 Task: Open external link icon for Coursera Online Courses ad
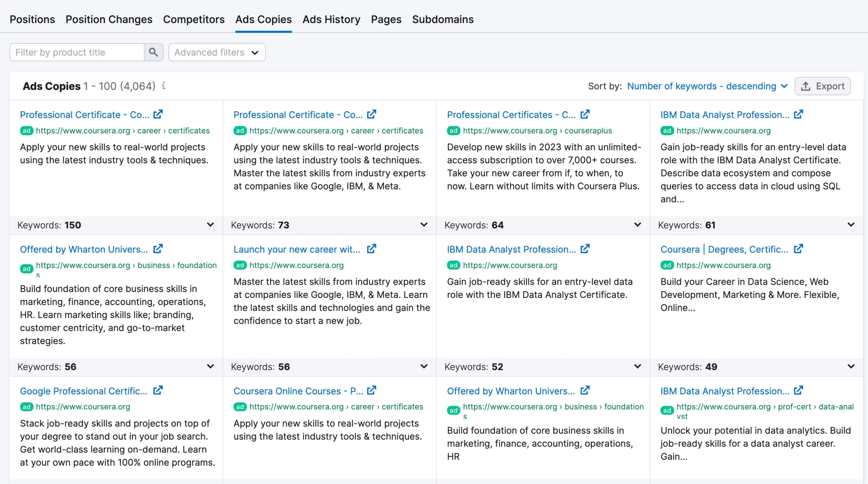[371, 390]
